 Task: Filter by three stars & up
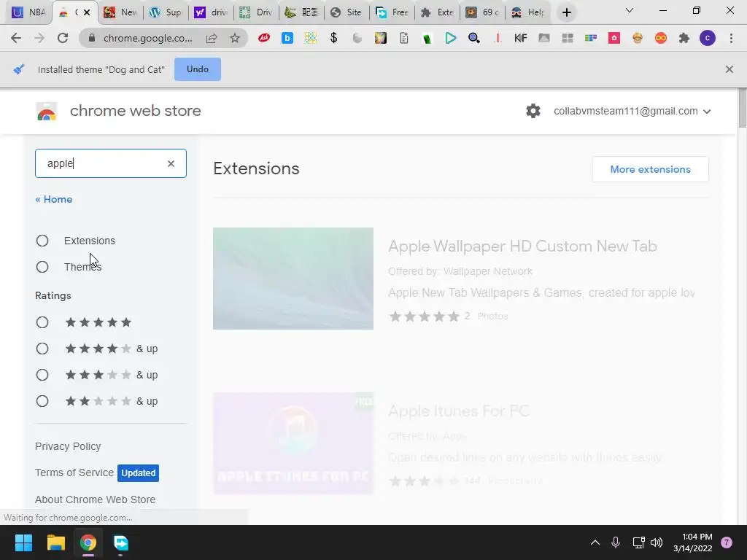coord(42,375)
